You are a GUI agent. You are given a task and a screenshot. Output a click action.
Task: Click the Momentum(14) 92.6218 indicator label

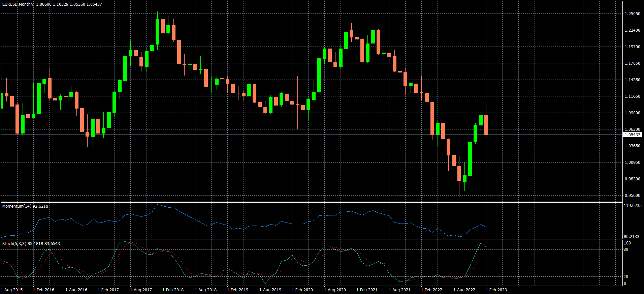click(25, 206)
